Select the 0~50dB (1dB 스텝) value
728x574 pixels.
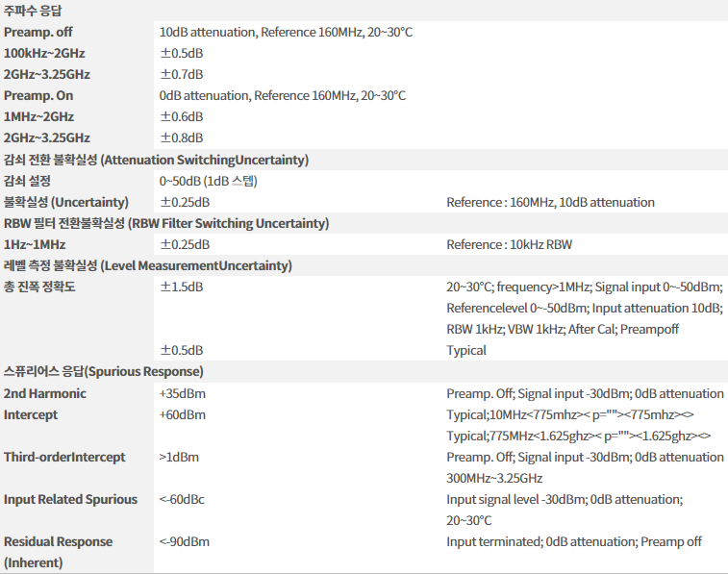click(209, 181)
